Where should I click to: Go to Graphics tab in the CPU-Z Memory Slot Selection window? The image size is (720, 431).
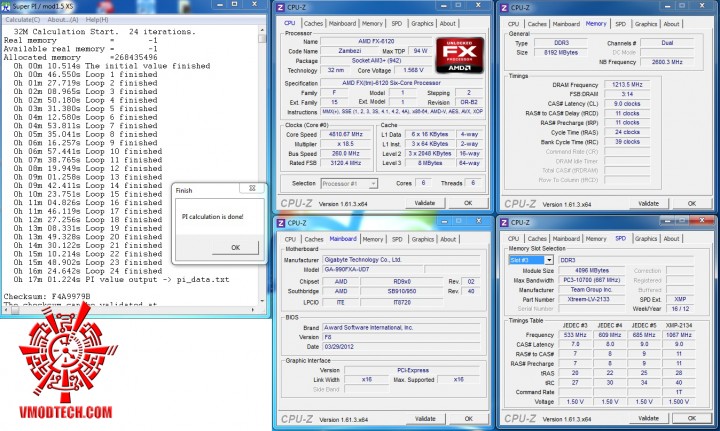point(646,239)
